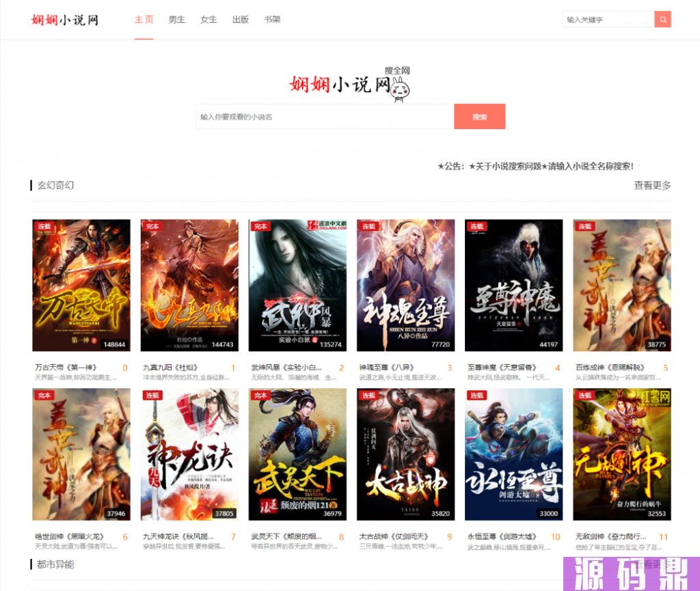Click the 连载 badge on 万古天帝 cover
Screen dimensions: 700x591
point(44,226)
